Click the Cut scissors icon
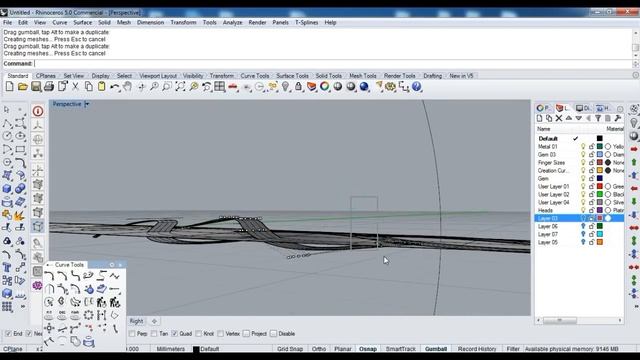 click(75, 87)
